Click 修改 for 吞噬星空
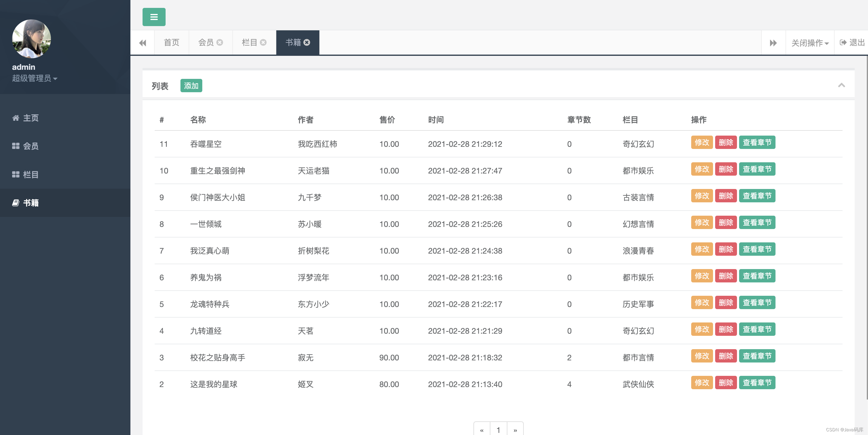Screen dimensions: 868x435 (701, 143)
